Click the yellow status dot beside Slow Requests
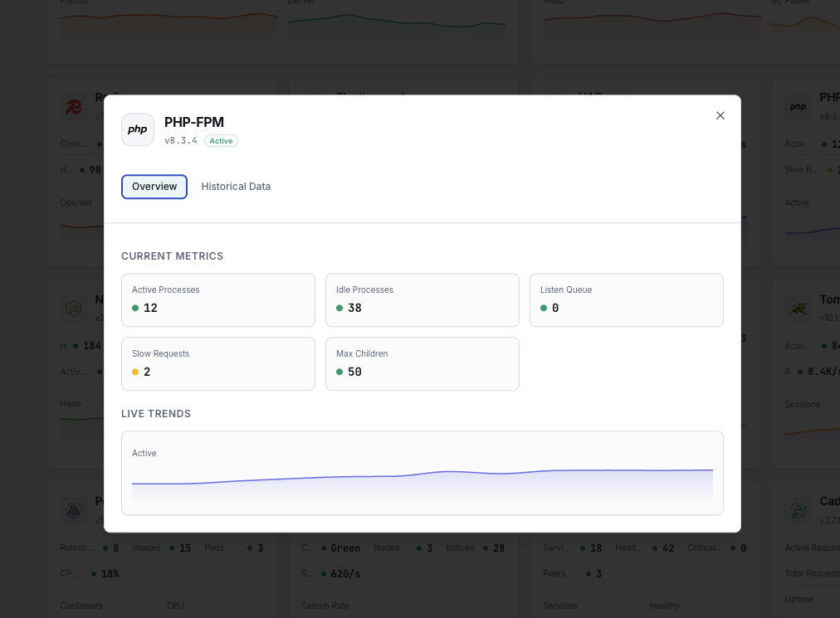 (136, 372)
